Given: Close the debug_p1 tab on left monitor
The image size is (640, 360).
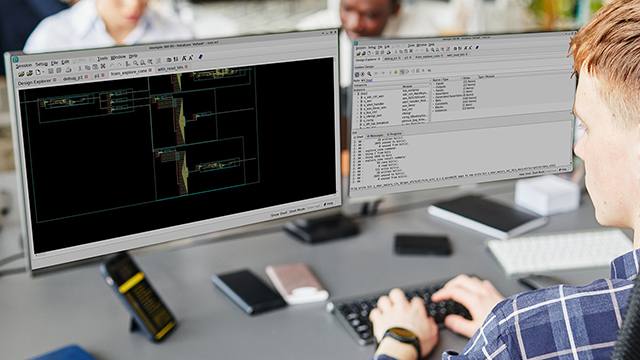Looking at the screenshot, I should point(86,77).
